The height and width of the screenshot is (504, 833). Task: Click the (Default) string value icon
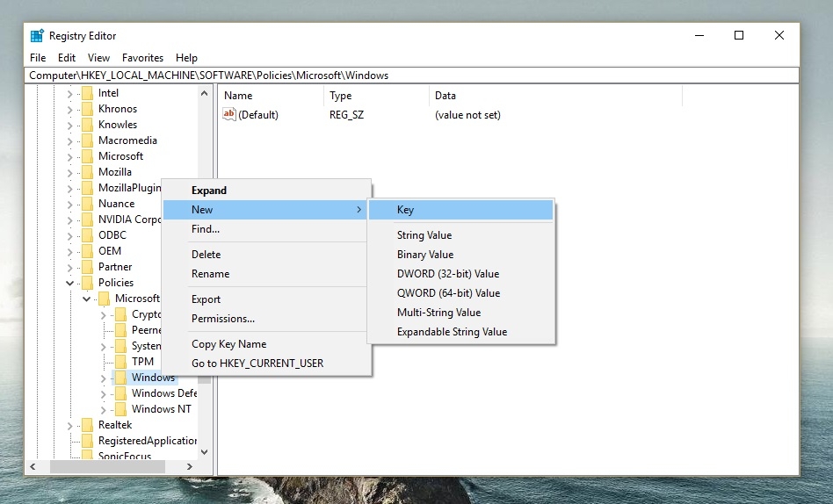pos(229,114)
